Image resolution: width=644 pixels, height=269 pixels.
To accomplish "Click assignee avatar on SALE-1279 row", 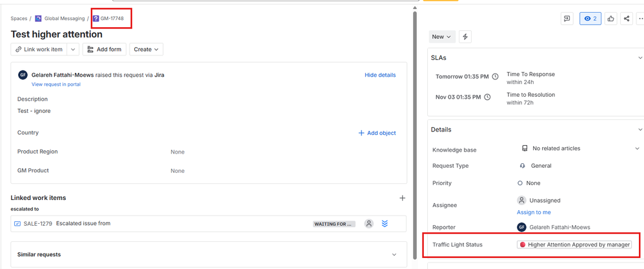I will [368, 224].
